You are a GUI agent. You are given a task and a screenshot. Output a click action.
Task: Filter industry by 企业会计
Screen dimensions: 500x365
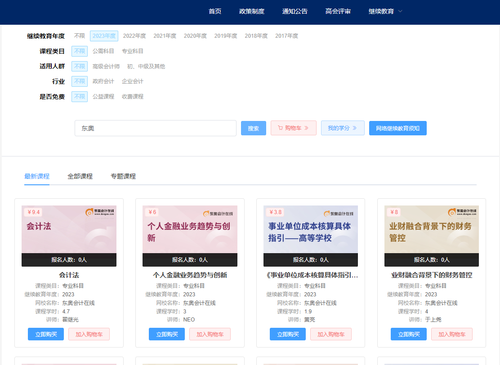point(132,81)
